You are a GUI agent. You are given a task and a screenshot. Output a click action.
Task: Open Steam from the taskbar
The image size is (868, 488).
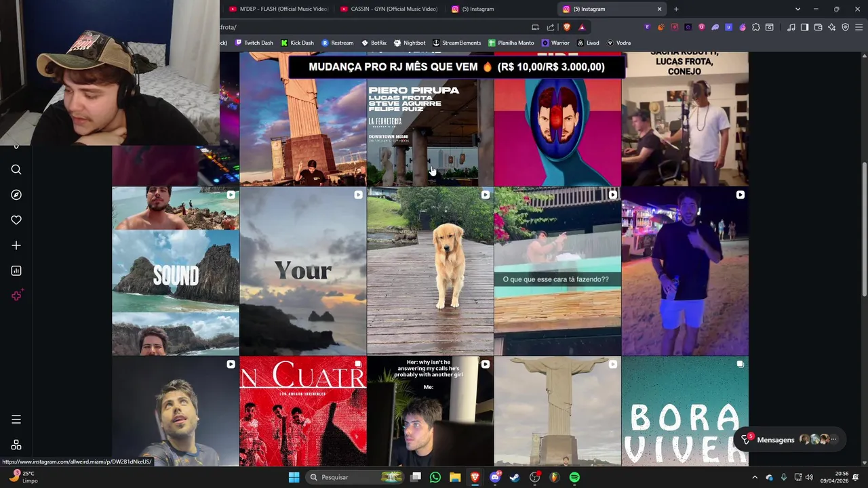click(515, 477)
